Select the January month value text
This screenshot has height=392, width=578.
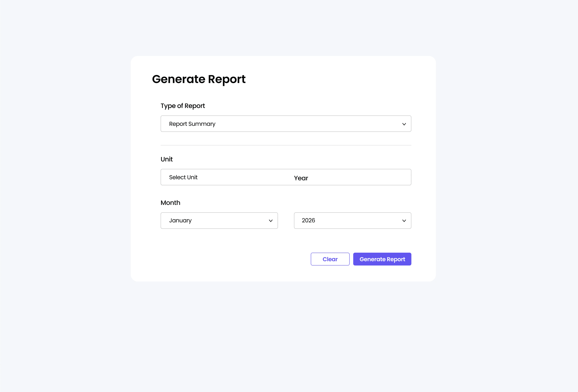click(180, 221)
